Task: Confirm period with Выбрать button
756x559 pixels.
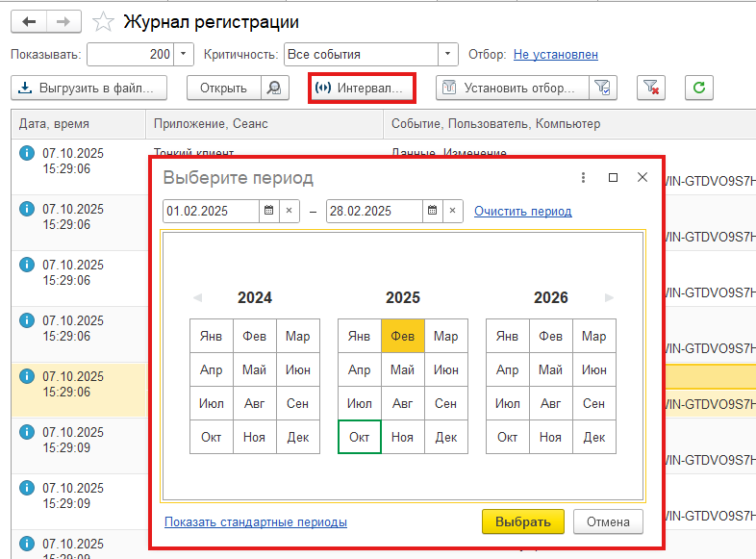Action: 523,521
